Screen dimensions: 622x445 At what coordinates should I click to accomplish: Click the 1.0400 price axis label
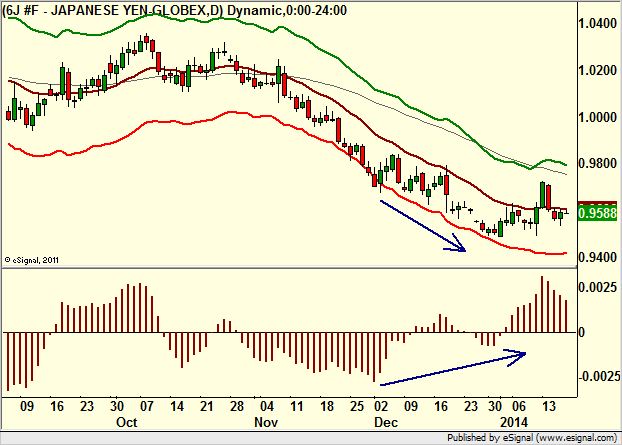597,24
